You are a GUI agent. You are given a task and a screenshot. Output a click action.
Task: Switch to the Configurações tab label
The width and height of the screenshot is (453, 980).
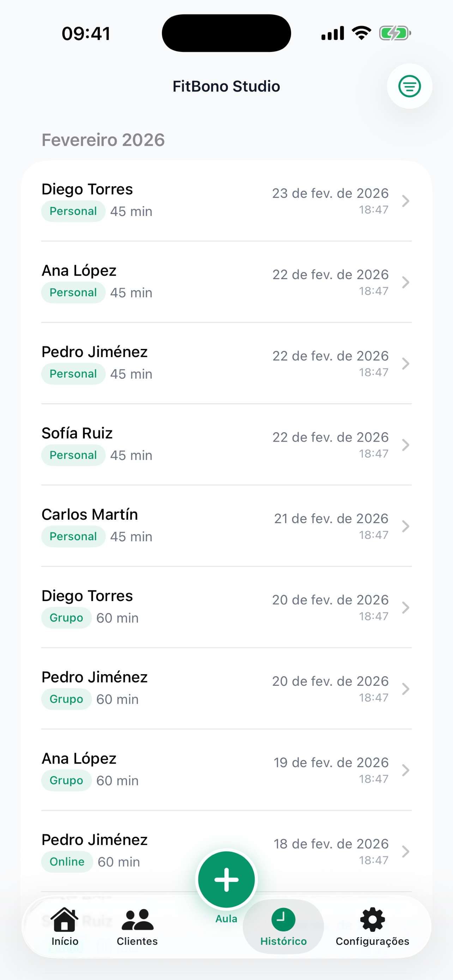coord(372,941)
